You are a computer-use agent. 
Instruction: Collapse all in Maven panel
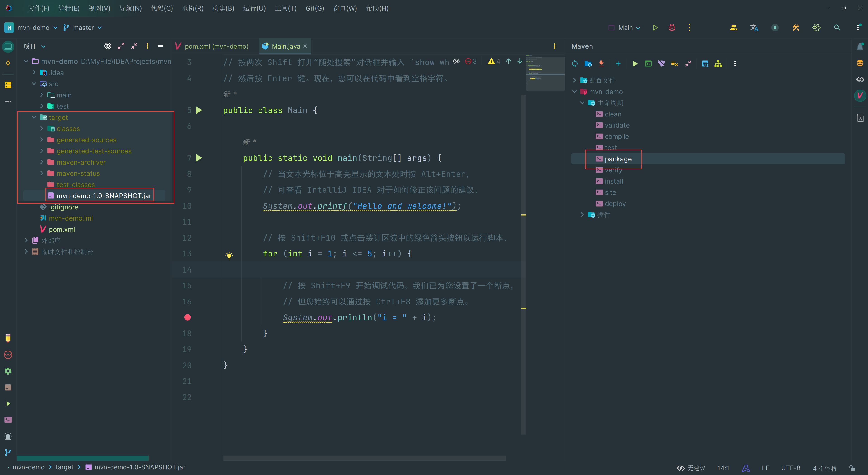688,64
